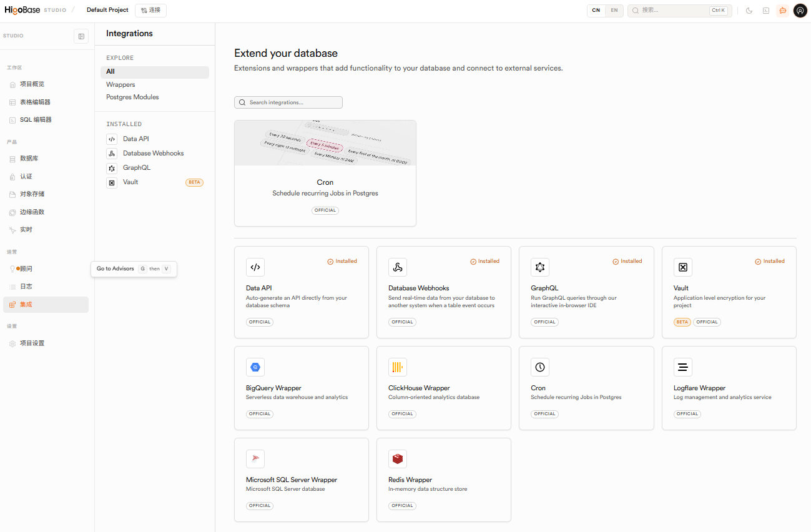Switch interface language to EN
Image resolution: width=811 pixels, height=532 pixels.
[614, 11]
